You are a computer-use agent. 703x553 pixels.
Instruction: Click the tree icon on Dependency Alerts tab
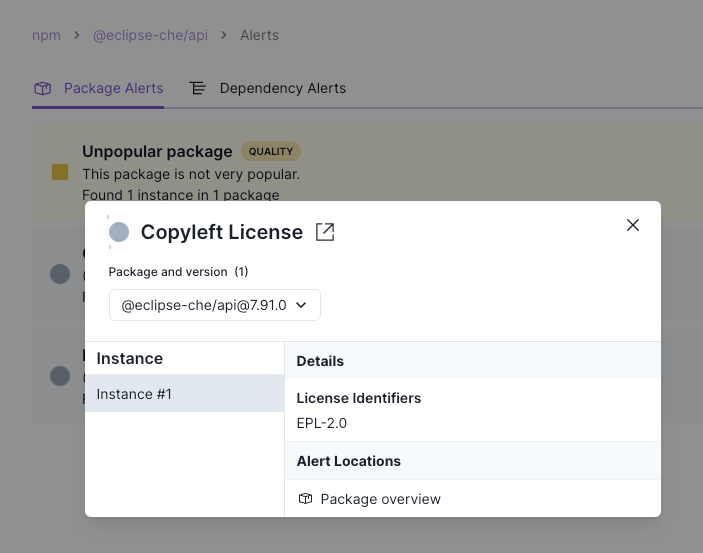tap(198, 88)
